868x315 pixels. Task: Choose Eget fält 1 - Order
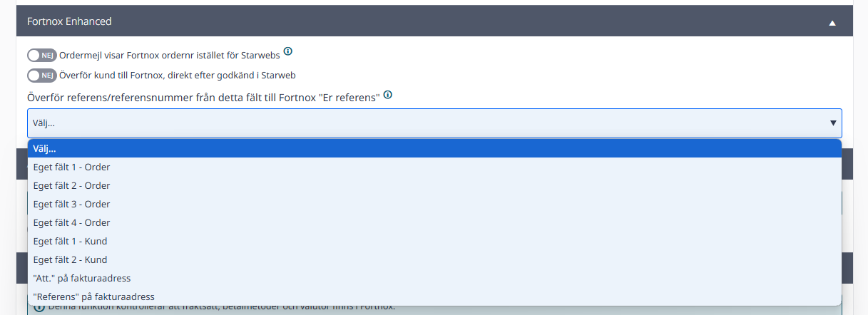434,167
